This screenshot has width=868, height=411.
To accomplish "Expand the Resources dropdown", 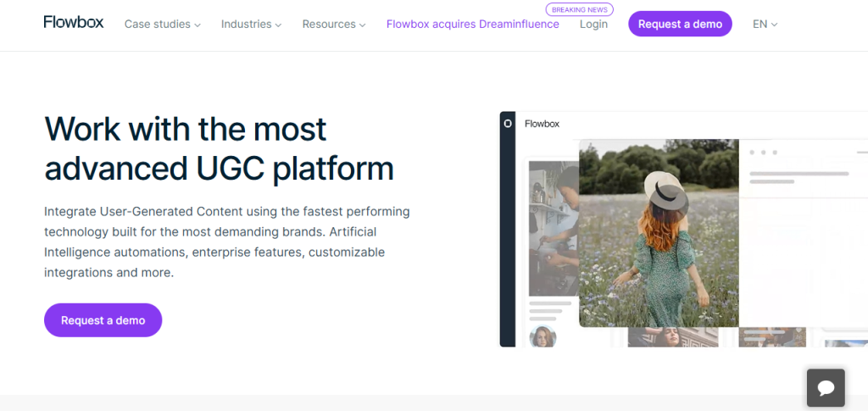I will point(333,25).
